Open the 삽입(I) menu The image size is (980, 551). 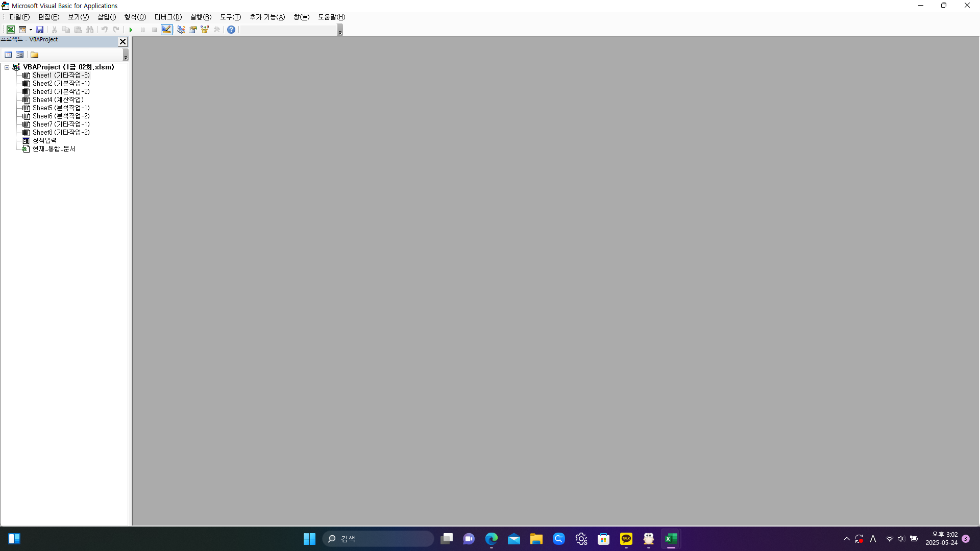click(107, 17)
